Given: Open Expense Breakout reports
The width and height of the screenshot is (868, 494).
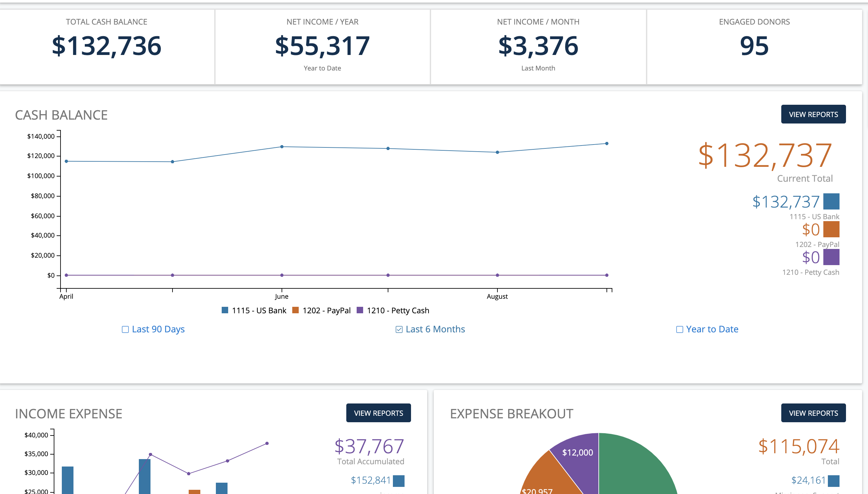Looking at the screenshot, I should tap(813, 413).
